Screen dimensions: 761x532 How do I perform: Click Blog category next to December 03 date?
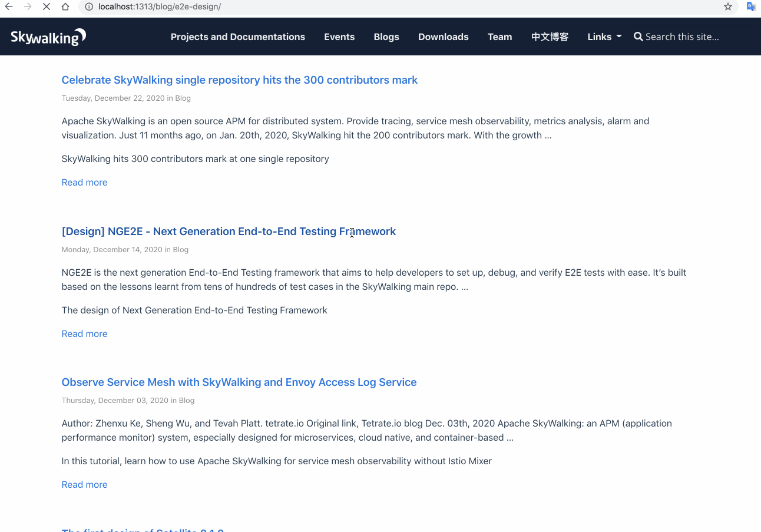(186, 401)
